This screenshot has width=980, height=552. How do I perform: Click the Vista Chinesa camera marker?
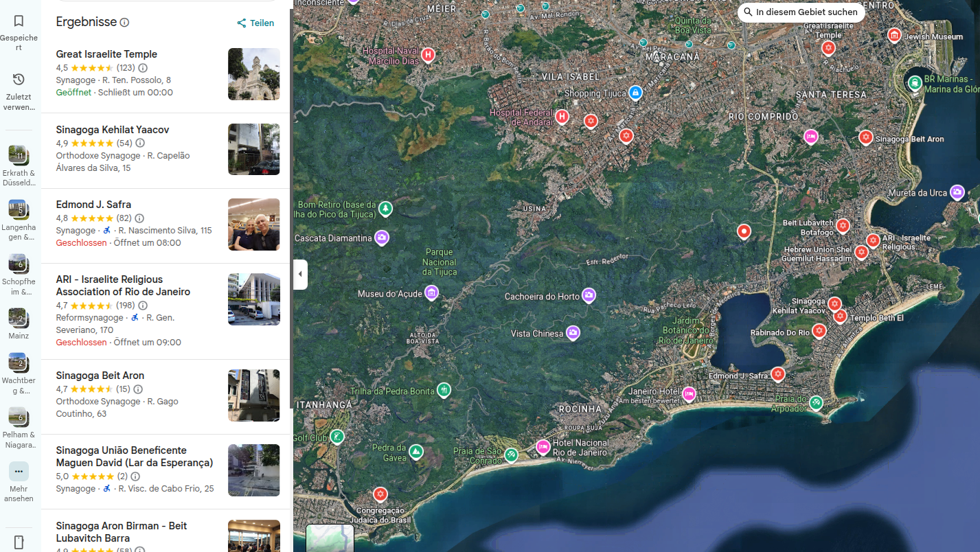(x=573, y=333)
